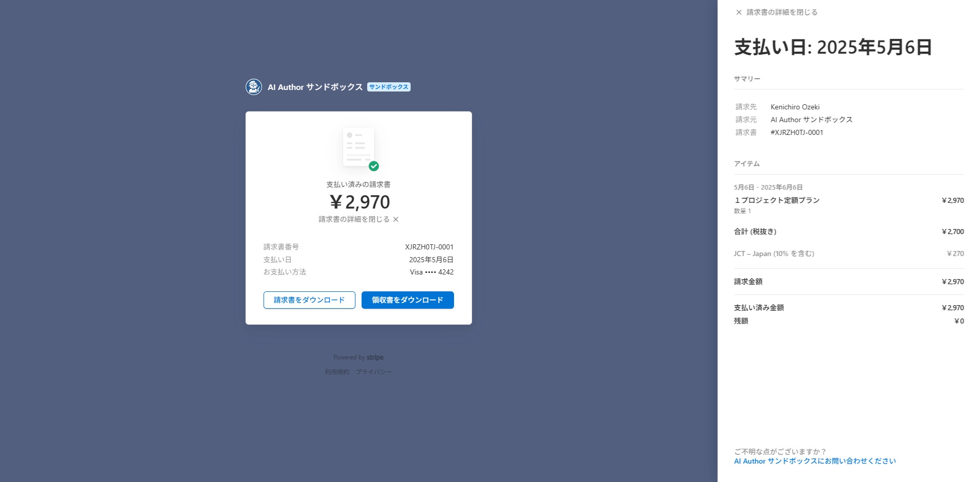980x482 pixels.
Task: Click the 支払い日: 2025年5月6日 heading
Action: click(x=833, y=47)
